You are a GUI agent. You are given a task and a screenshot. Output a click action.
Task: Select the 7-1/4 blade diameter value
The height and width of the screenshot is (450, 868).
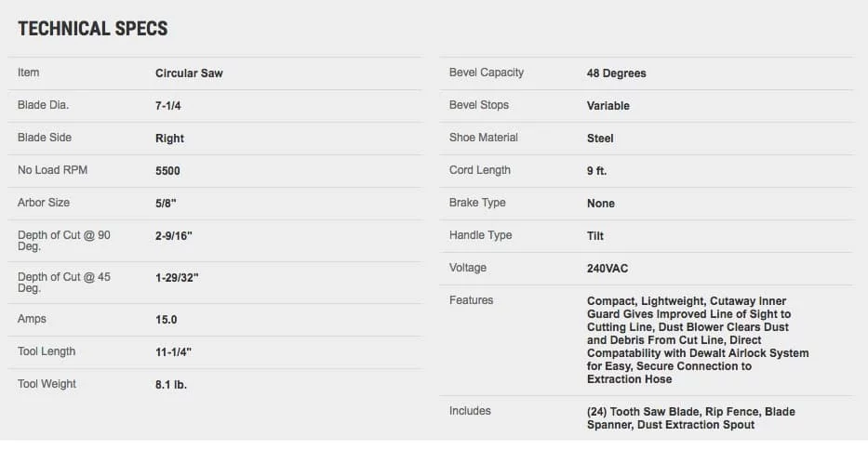tap(167, 106)
